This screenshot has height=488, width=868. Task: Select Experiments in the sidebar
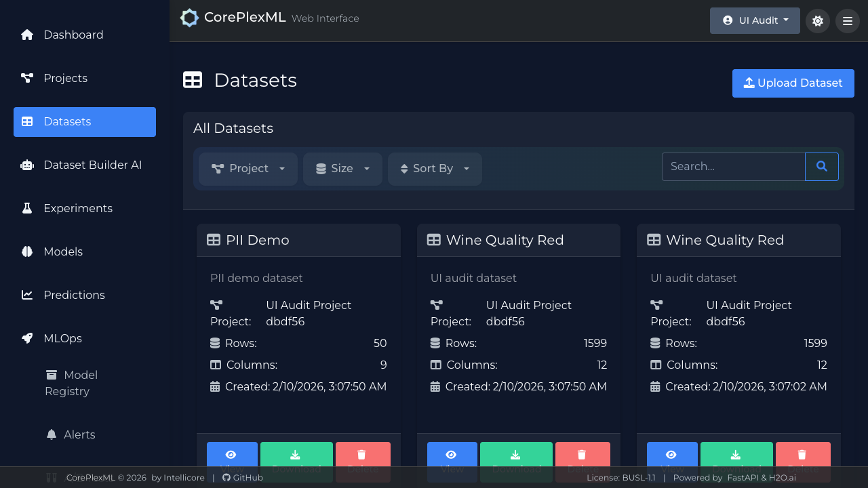pyautogui.click(x=78, y=209)
